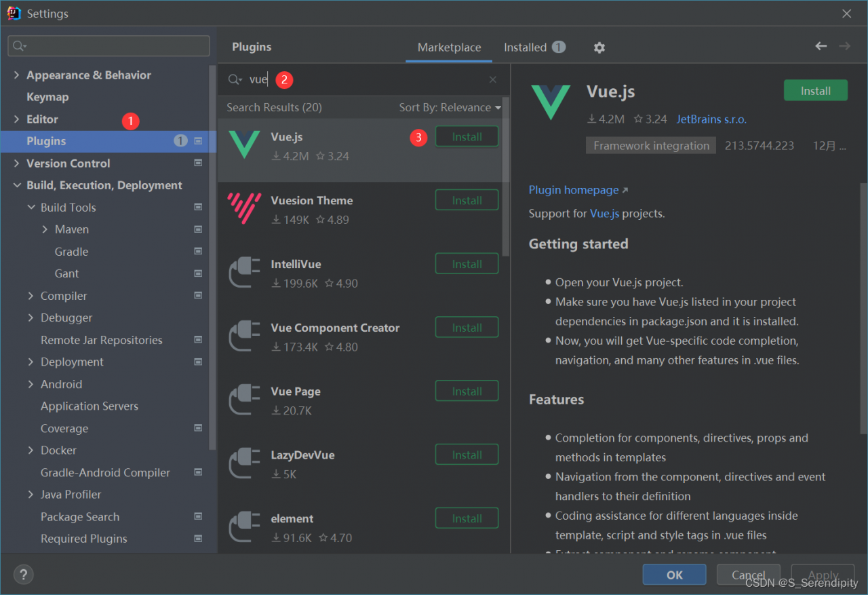This screenshot has width=868, height=595.
Task: Select the Marketplace tab
Action: coord(449,47)
